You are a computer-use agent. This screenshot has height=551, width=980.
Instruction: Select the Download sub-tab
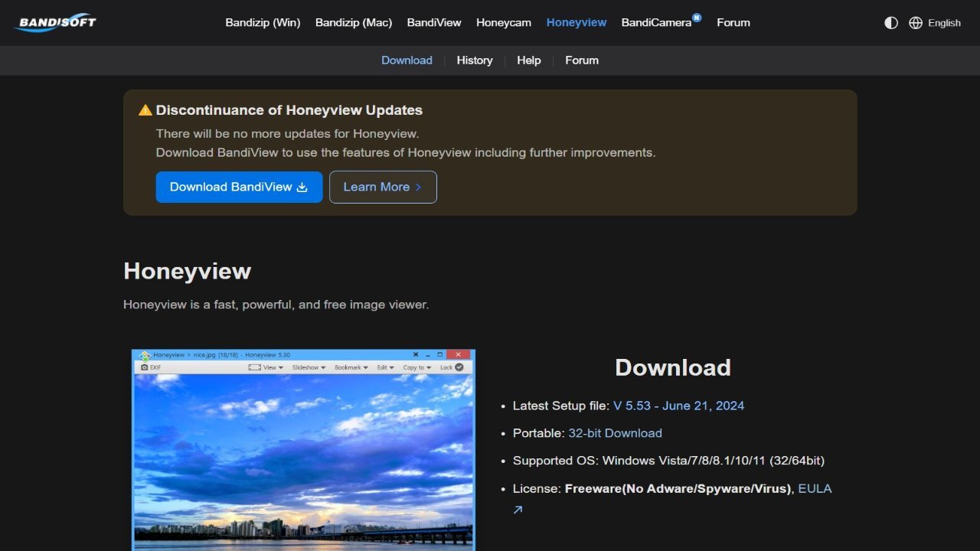407,60
